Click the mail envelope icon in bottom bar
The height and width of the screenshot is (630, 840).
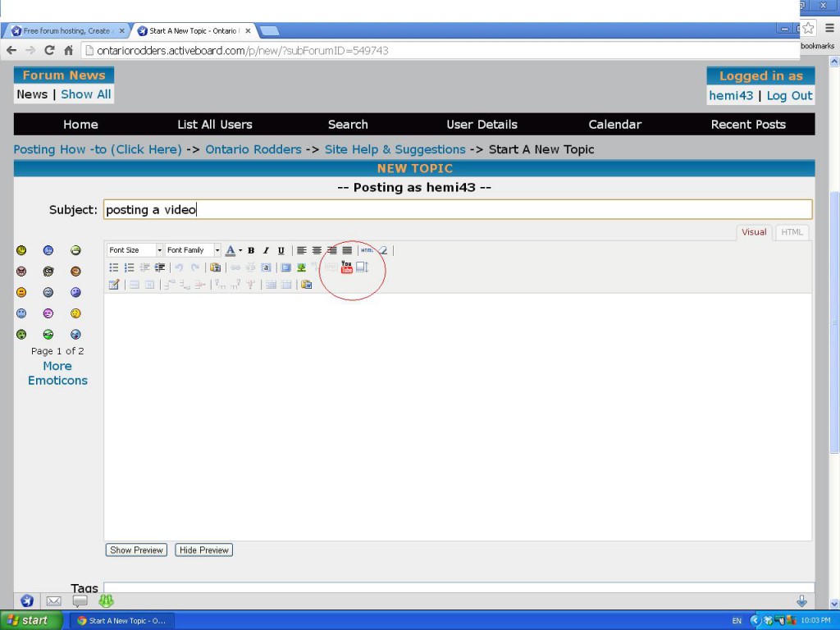pyautogui.click(x=53, y=601)
